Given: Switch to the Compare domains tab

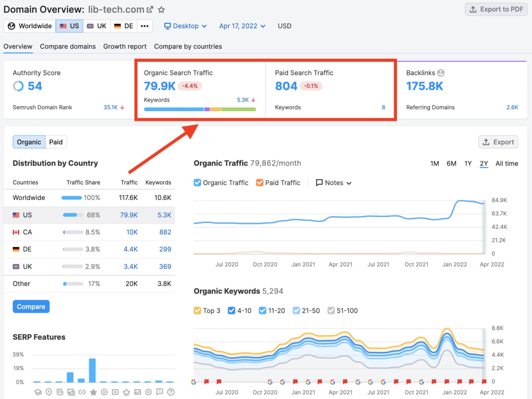Looking at the screenshot, I should [68, 46].
